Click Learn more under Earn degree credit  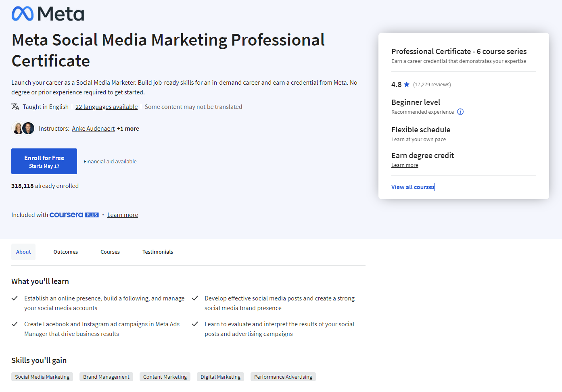[404, 165]
